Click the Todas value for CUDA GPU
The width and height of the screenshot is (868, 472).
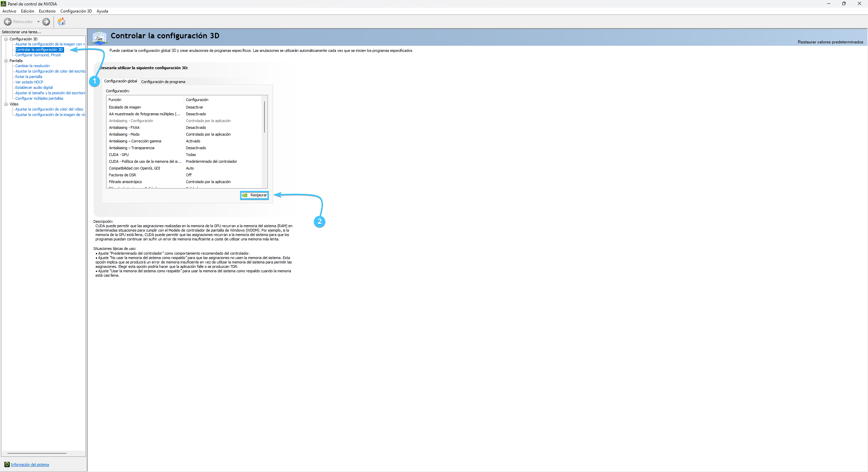coord(191,155)
